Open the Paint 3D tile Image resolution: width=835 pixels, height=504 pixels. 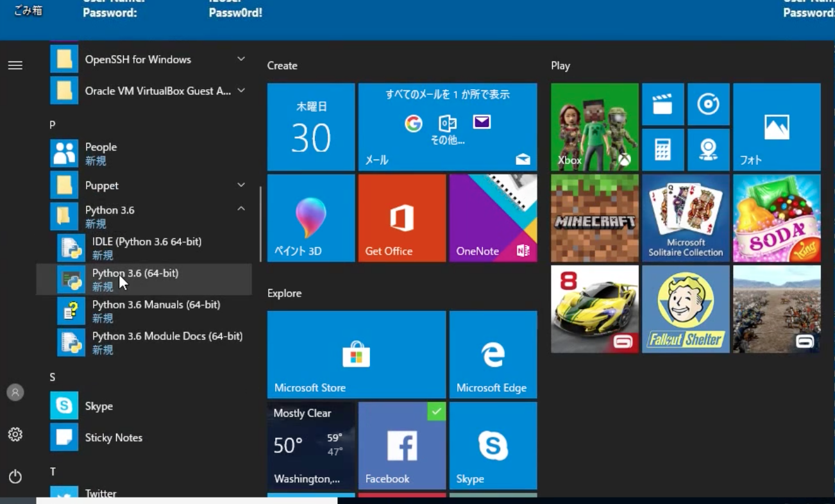[x=311, y=218]
